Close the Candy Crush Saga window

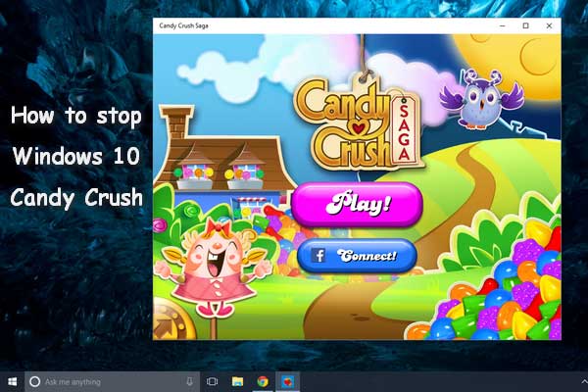point(549,25)
